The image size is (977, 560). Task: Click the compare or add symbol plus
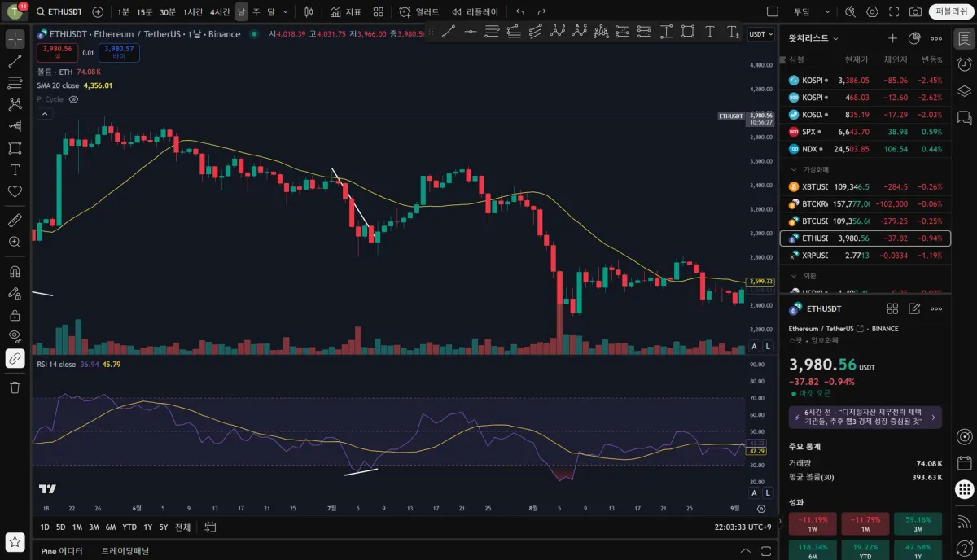98,12
